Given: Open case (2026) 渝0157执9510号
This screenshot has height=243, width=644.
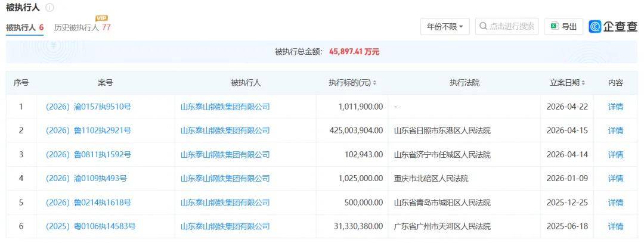Looking at the screenshot, I should tap(88, 107).
